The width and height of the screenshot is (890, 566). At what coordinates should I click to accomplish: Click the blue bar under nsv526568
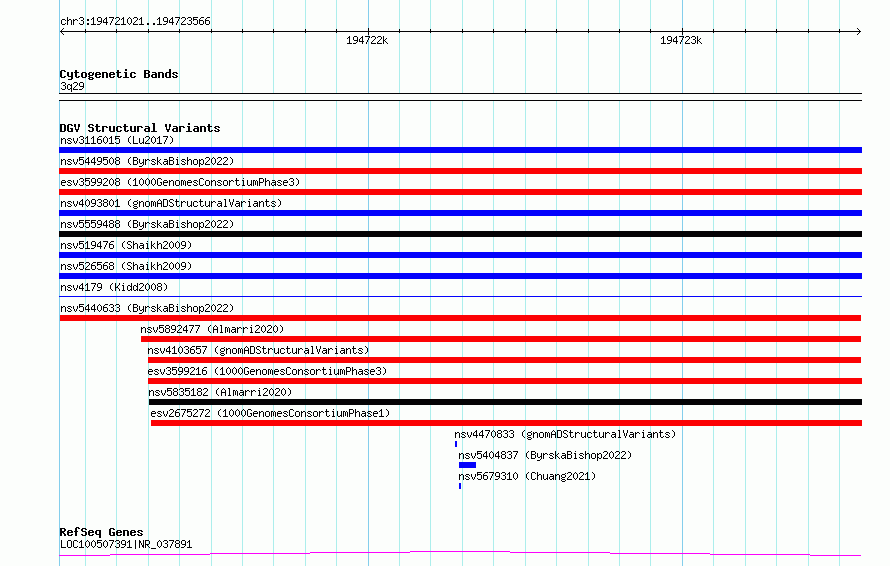460,276
